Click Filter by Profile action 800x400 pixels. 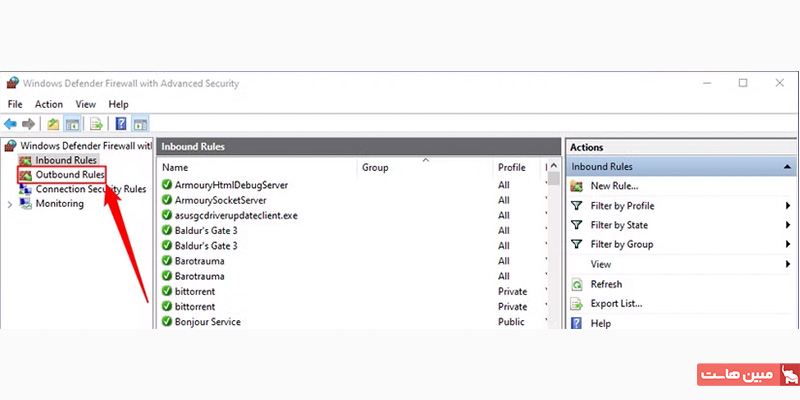click(622, 206)
